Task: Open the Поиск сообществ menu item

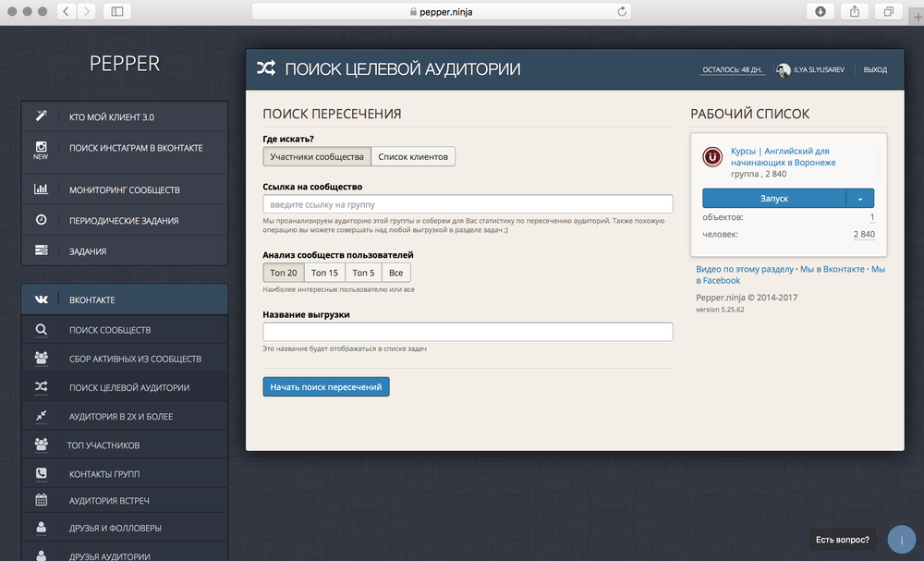Action: coord(125,330)
